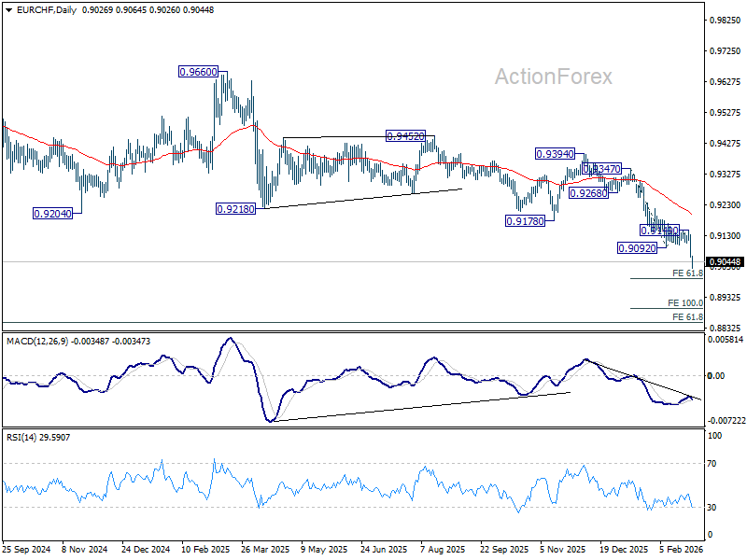Image resolution: width=747 pixels, height=560 pixels.
Task: Click the 0.94520 resistance label
Action: 405,136
